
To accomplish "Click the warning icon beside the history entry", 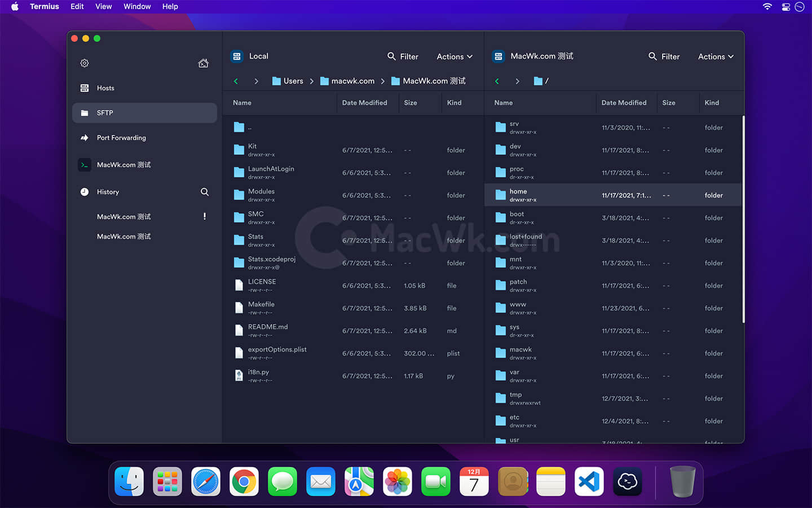I will [x=204, y=216].
